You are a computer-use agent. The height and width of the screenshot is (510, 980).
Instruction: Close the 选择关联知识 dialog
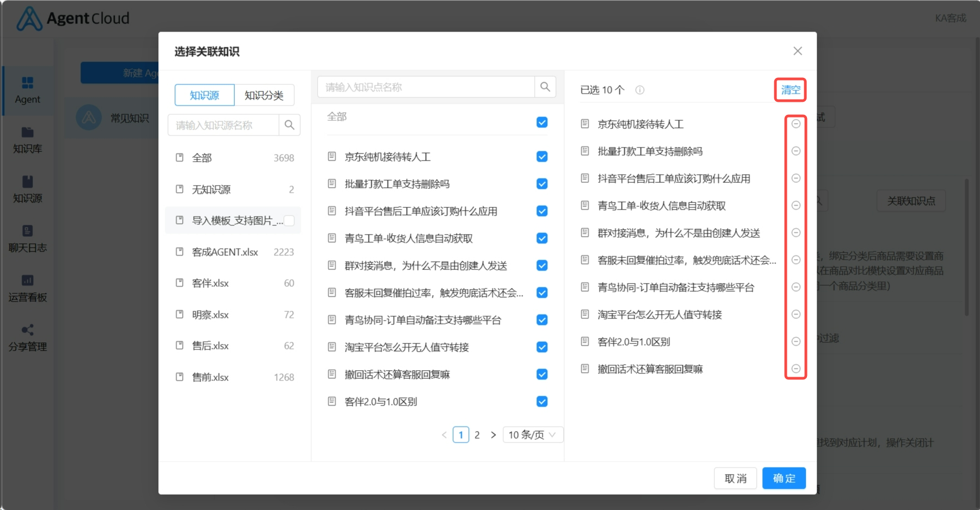point(798,51)
